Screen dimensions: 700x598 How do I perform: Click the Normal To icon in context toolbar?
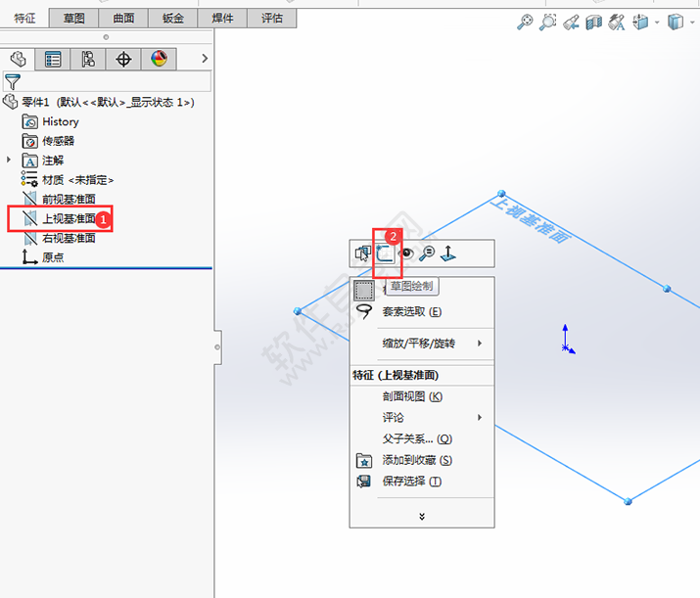click(448, 253)
